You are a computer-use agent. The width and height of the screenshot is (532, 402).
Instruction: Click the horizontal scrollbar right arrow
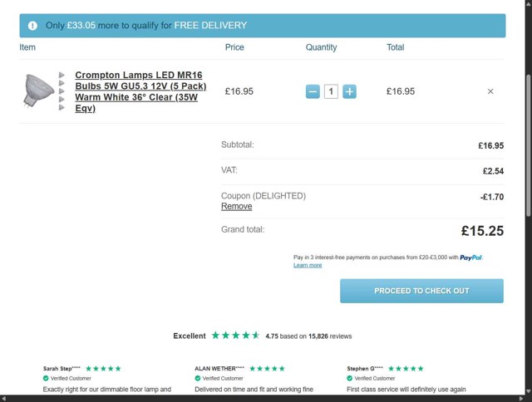click(x=522, y=399)
